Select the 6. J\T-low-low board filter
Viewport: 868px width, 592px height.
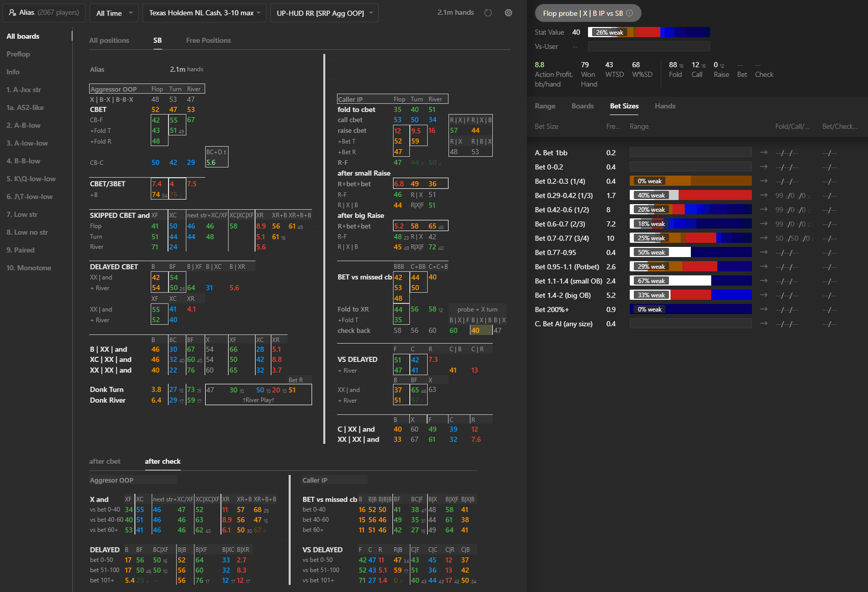tap(30, 196)
